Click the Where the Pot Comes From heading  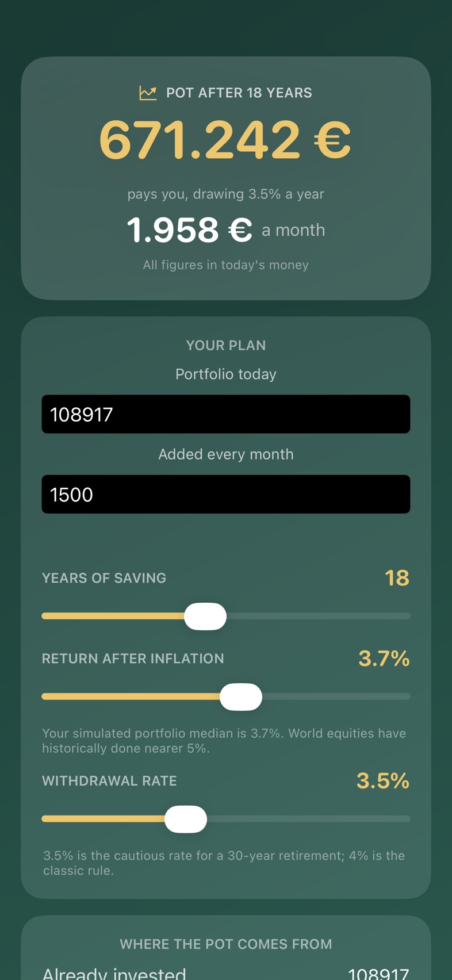pos(226,944)
